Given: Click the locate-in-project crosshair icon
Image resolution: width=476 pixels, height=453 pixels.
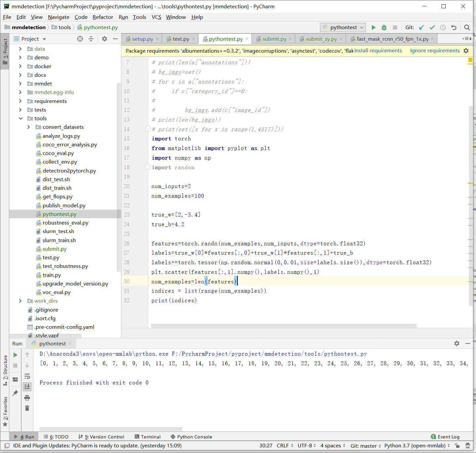Looking at the screenshot, I should (x=80, y=39).
